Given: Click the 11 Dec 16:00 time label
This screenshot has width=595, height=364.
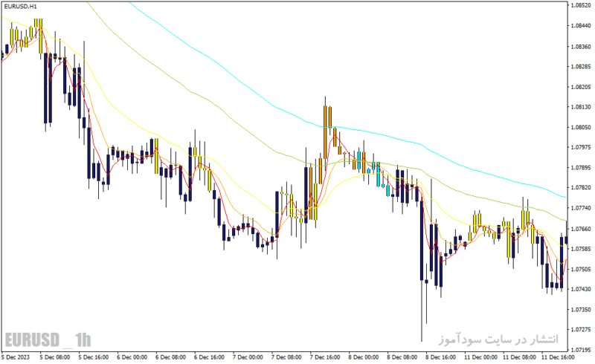Looking at the screenshot, I should pos(558,357).
